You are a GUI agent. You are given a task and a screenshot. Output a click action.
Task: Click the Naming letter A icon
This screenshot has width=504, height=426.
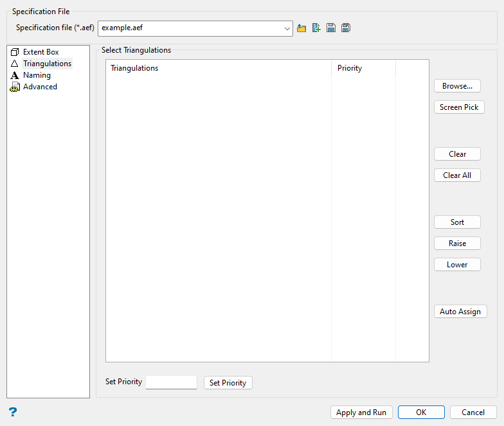(x=14, y=75)
